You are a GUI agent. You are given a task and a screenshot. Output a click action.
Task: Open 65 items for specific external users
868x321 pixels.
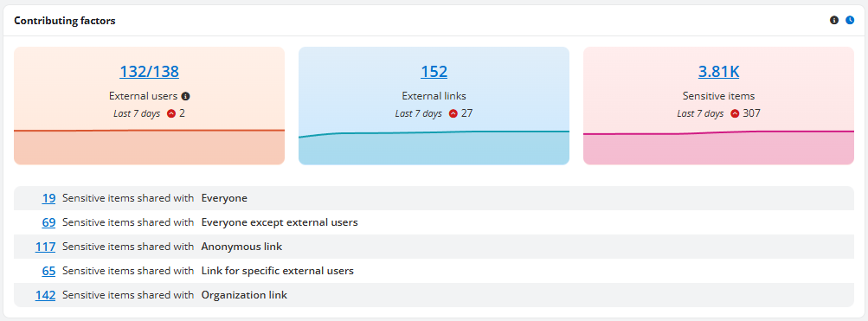point(48,271)
